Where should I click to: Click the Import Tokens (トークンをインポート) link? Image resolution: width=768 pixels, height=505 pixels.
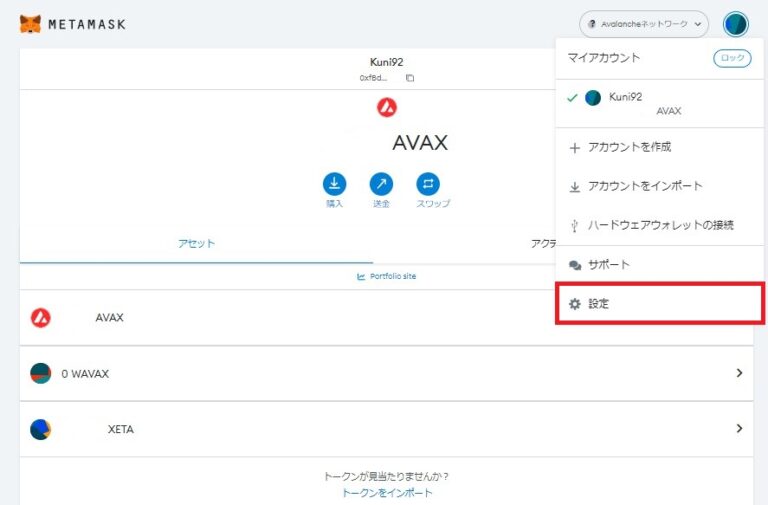(387, 493)
